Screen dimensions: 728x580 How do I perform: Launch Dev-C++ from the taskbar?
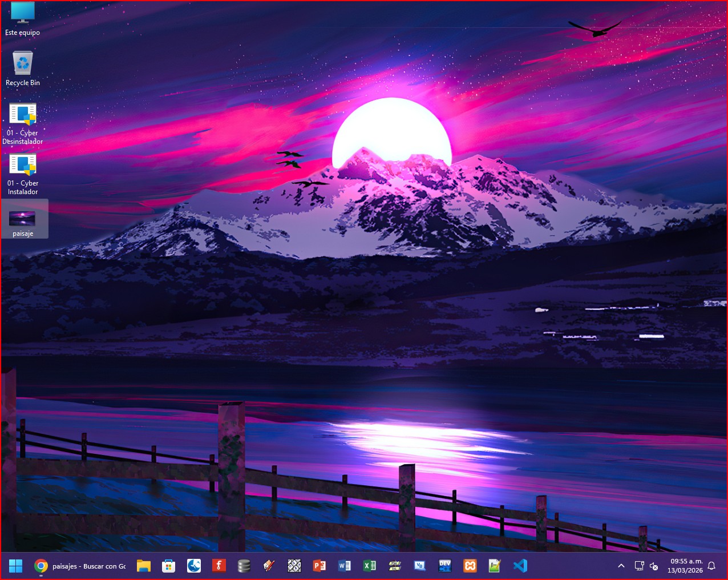[445, 566]
